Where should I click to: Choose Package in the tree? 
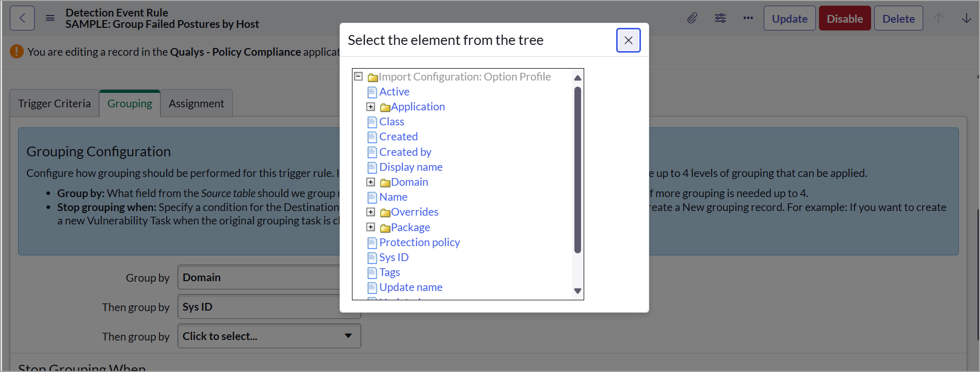(410, 228)
